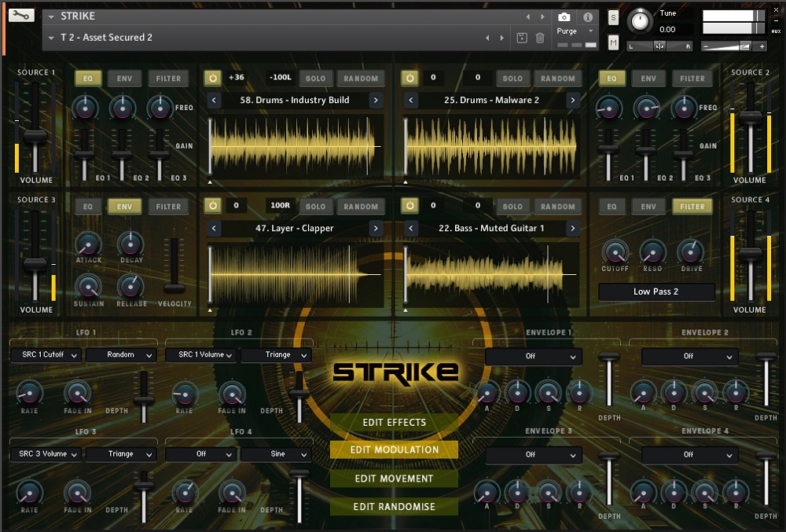
Task: Click the Source 4 filter DRIVE knob
Action: click(691, 251)
